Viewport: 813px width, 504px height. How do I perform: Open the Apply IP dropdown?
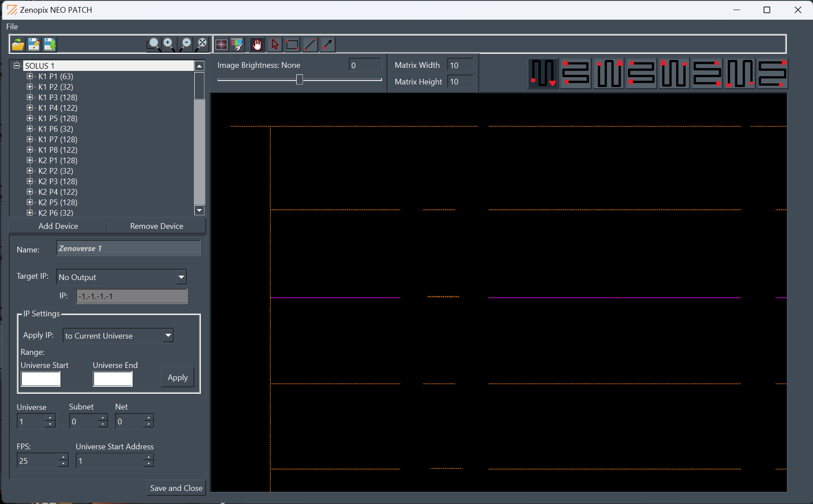(x=168, y=336)
